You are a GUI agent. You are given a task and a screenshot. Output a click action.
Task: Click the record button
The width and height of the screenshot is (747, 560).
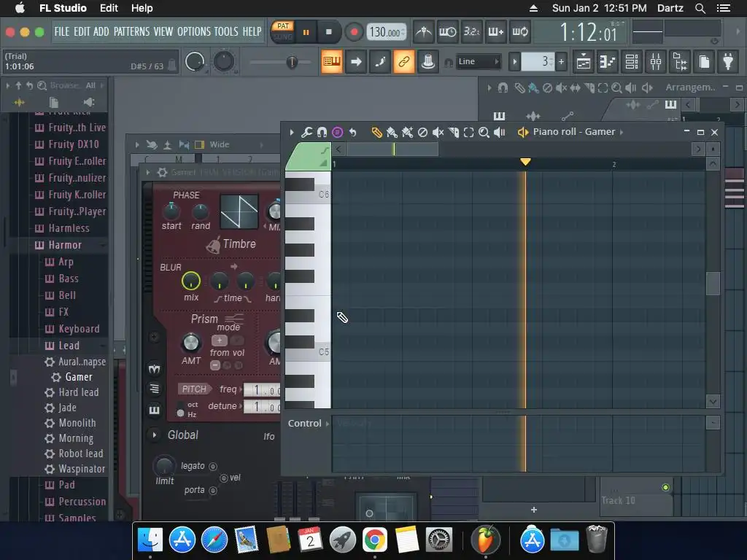click(354, 32)
